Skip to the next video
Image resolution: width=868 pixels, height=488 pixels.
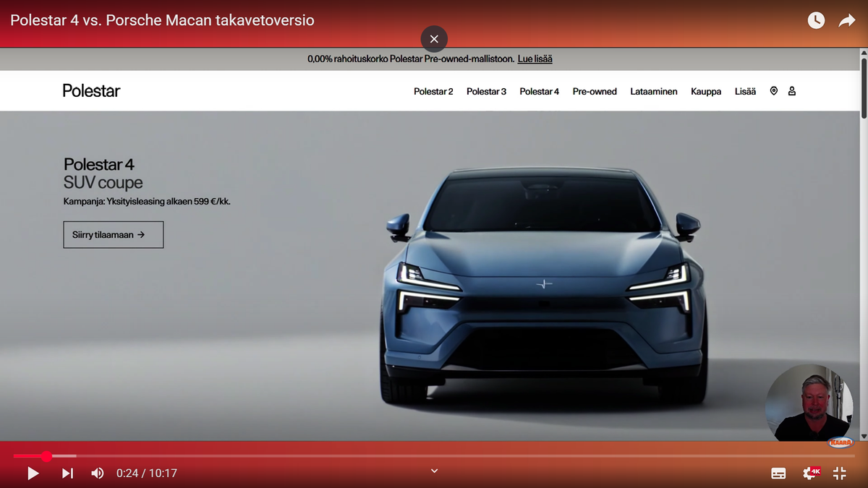(67, 473)
